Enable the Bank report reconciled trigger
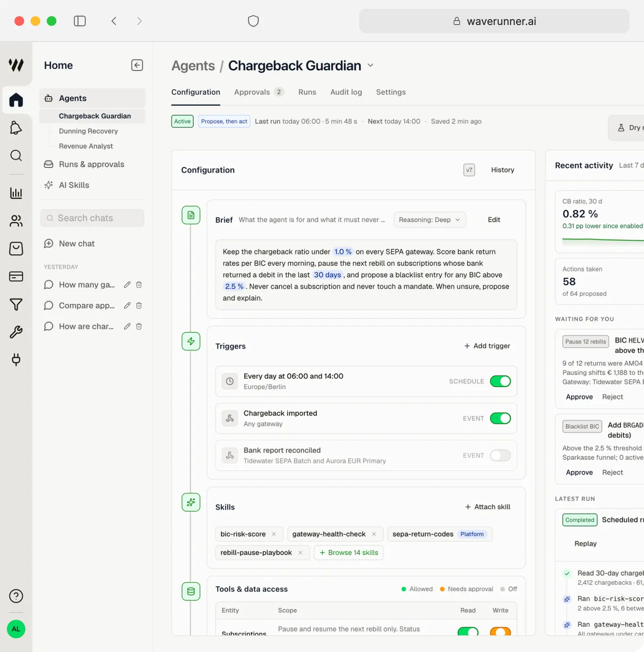644x652 pixels. point(500,455)
